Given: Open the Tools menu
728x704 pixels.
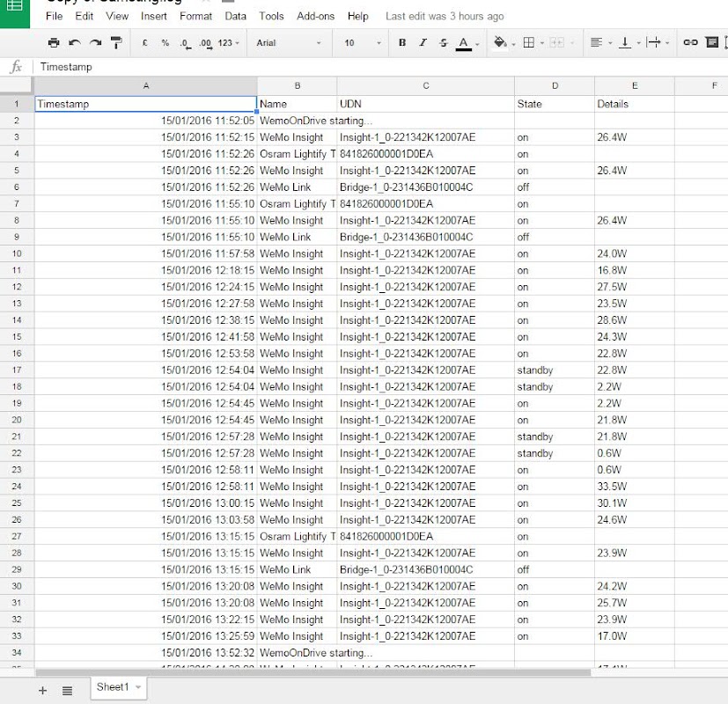Looking at the screenshot, I should (x=271, y=16).
